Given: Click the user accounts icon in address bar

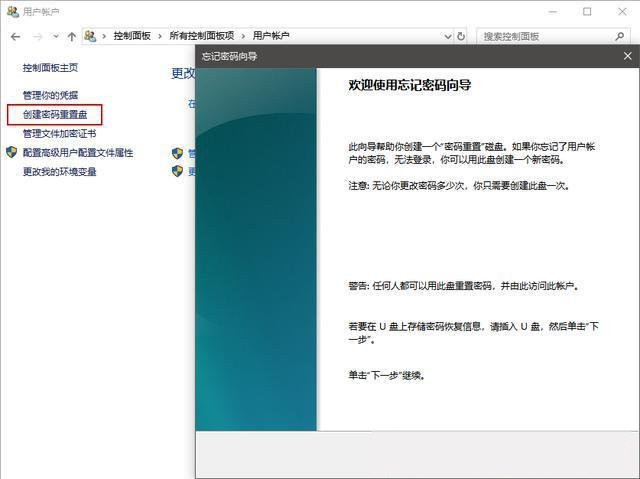Looking at the screenshot, I should point(90,36).
